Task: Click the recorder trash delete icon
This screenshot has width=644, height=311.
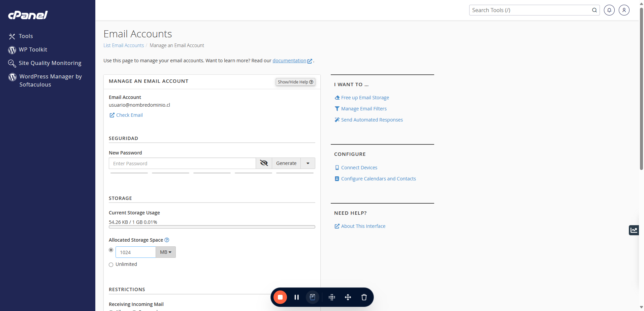Action: click(x=364, y=297)
